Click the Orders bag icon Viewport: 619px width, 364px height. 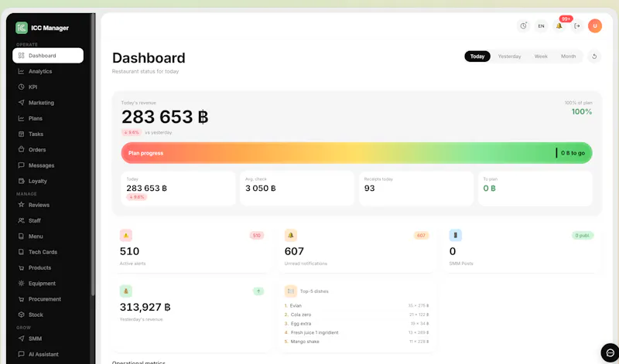coord(22,149)
